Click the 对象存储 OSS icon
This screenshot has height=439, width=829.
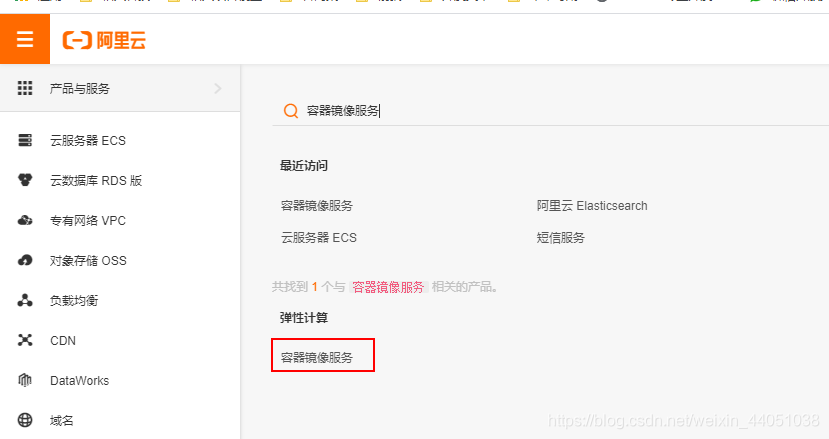click(25, 260)
